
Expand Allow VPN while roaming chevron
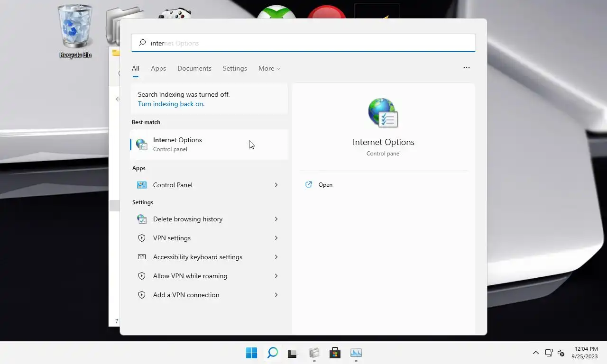pyautogui.click(x=276, y=276)
